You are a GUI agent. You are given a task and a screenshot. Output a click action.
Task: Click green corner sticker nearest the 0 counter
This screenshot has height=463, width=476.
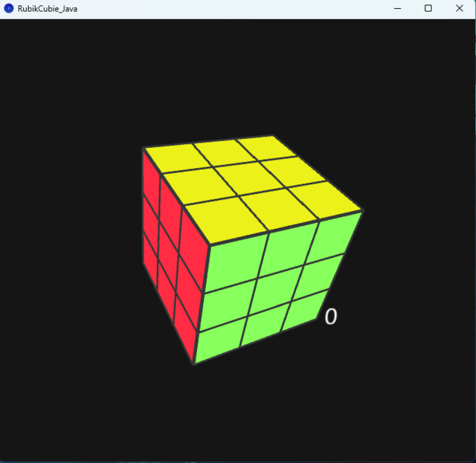pyautogui.click(x=304, y=309)
